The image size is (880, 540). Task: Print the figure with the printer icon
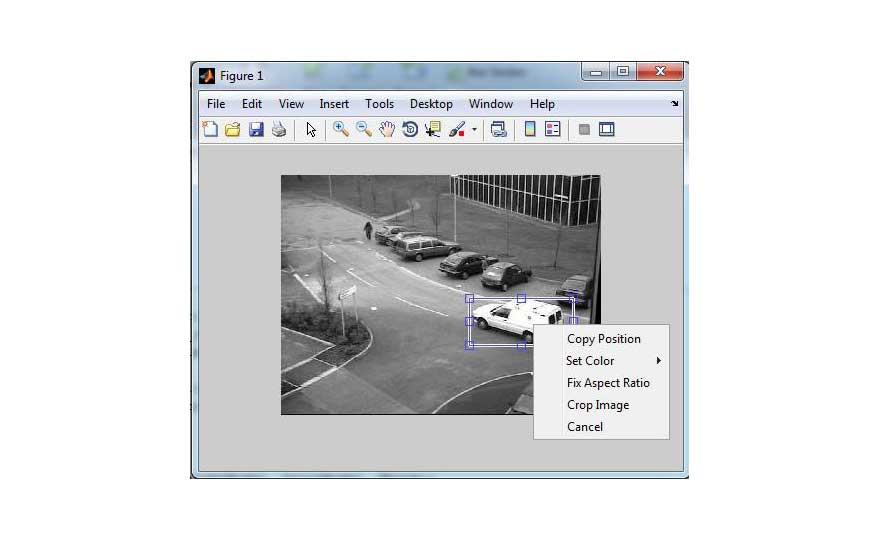[x=279, y=129]
